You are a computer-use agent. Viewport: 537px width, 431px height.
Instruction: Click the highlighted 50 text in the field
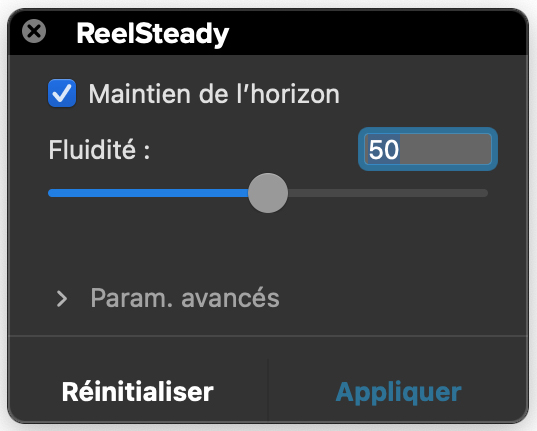(x=384, y=149)
